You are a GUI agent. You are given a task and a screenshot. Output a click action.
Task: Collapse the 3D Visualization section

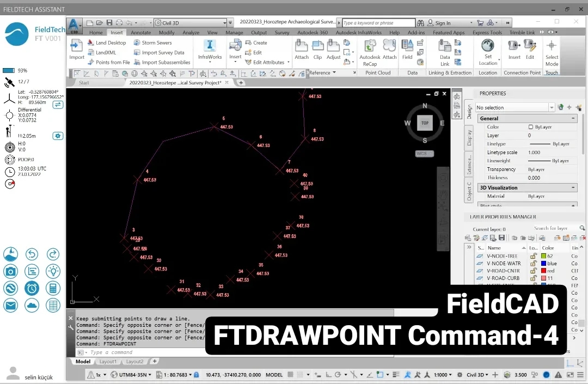click(573, 187)
